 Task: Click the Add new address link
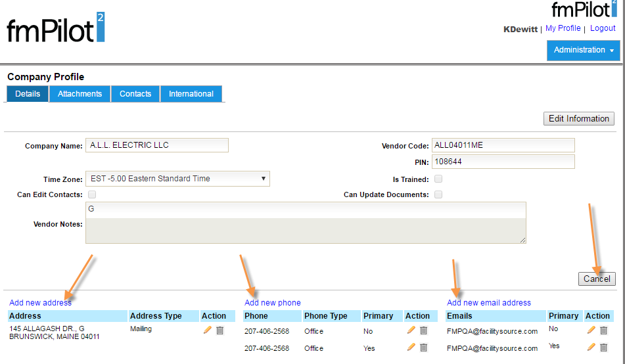pos(40,303)
